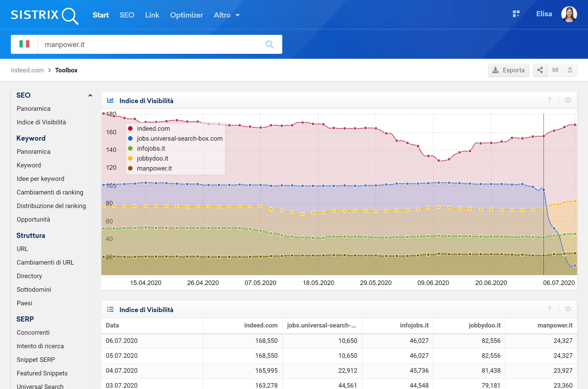Open the apps grid icon in header
Viewport: 588px width, 389px height.
click(x=516, y=14)
